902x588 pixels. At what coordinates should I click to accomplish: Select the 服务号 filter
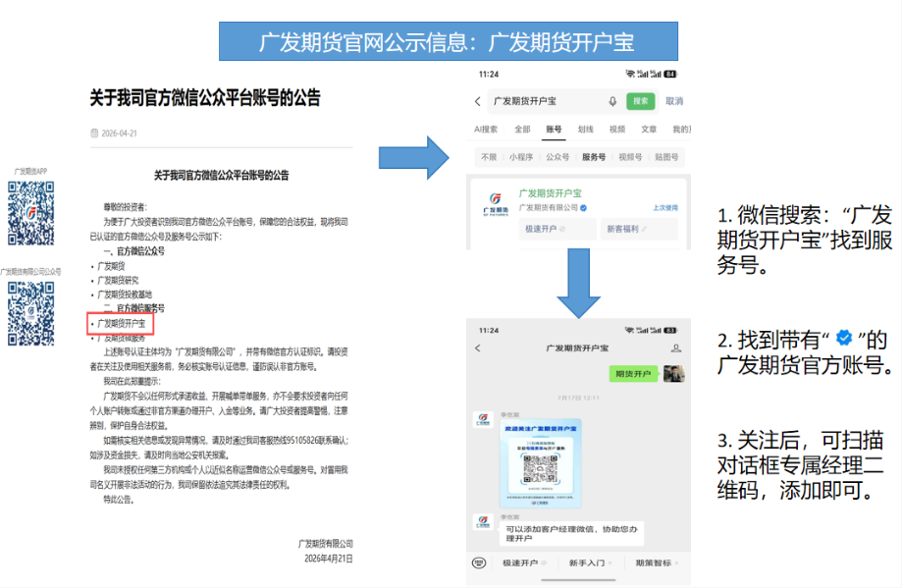[594, 157]
